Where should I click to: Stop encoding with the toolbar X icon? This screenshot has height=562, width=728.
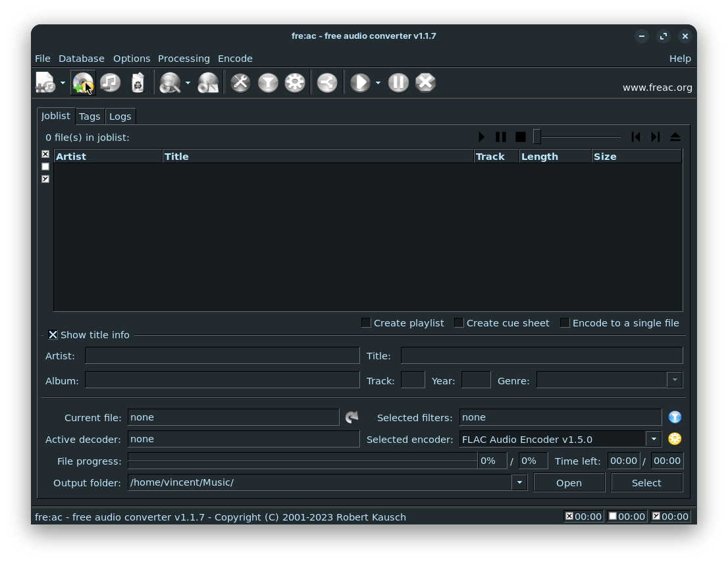[x=425, y=83]
